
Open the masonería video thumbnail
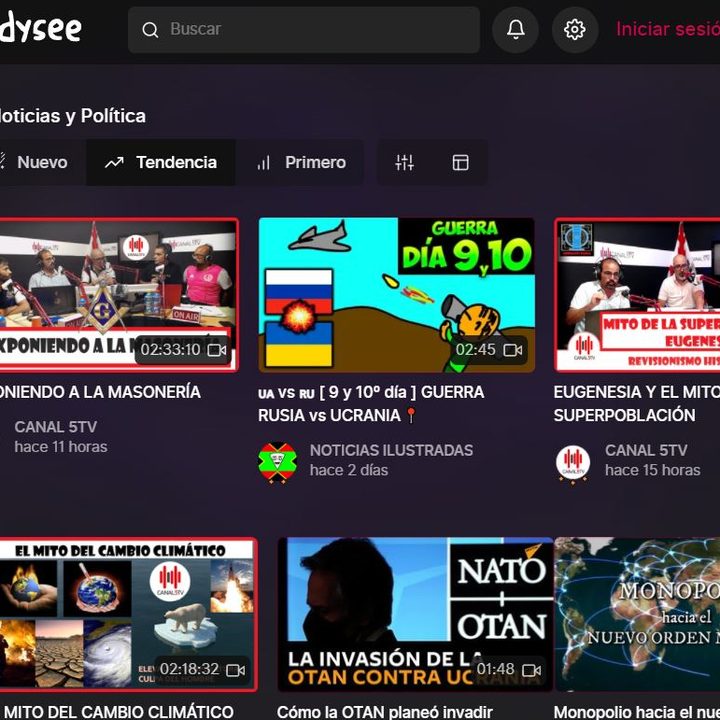[118, 295]
